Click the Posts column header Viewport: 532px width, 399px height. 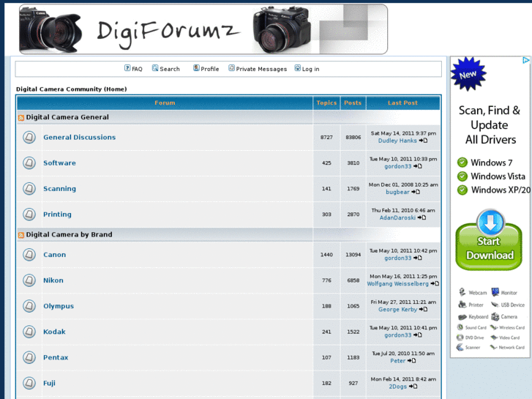(x=353, y=102)
